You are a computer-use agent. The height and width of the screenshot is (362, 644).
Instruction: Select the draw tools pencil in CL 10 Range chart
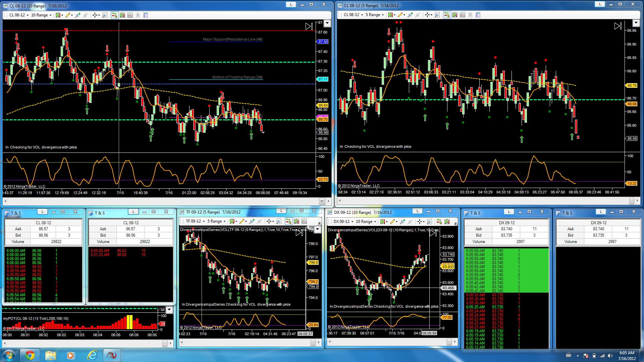(x=68, y=15)
